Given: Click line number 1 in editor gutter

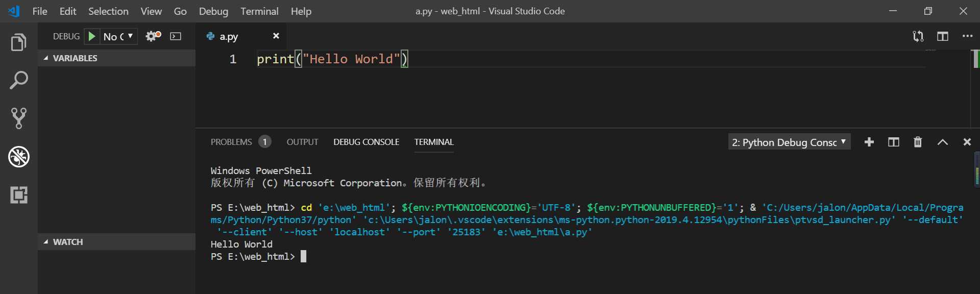Looking at the screenshot, I should click(233, 59).
